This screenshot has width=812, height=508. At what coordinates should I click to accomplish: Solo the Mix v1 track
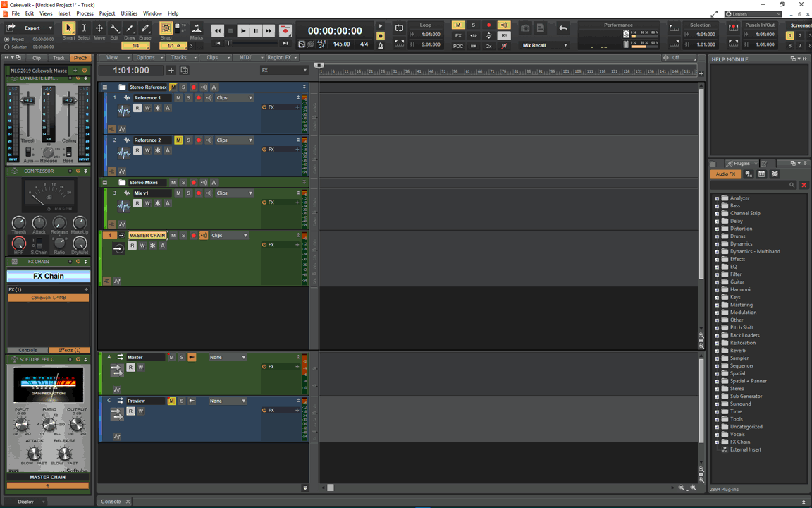[188, 193]
